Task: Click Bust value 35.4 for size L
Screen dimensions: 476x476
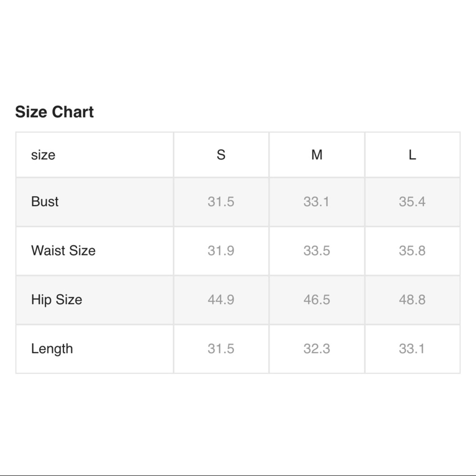Action: 412,201
